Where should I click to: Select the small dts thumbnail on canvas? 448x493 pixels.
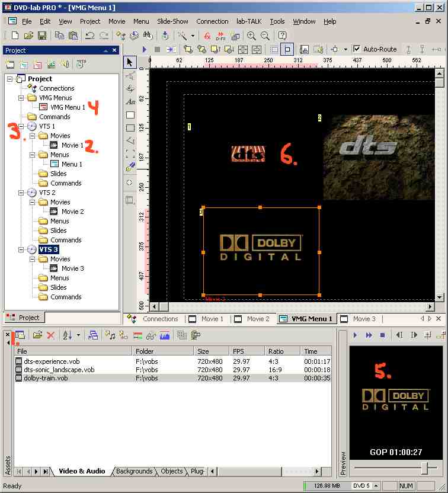coord(248,154)
